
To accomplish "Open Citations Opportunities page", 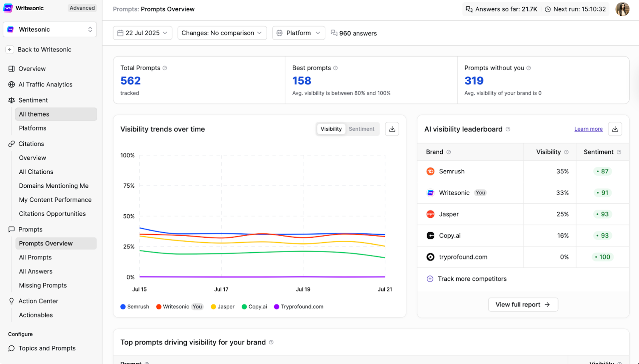I will click(x=52, y=214).
